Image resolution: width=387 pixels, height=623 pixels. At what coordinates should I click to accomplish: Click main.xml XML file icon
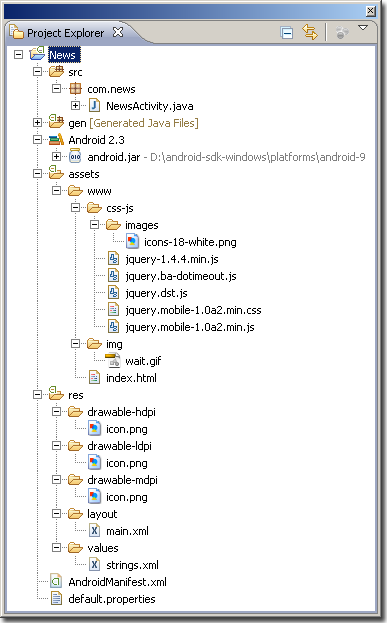[94, 531]
